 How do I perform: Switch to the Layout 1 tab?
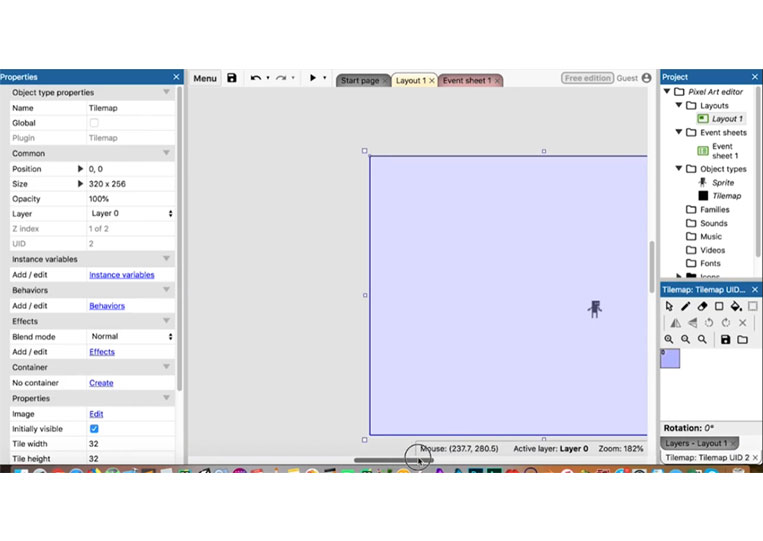[x=411, y=80]
